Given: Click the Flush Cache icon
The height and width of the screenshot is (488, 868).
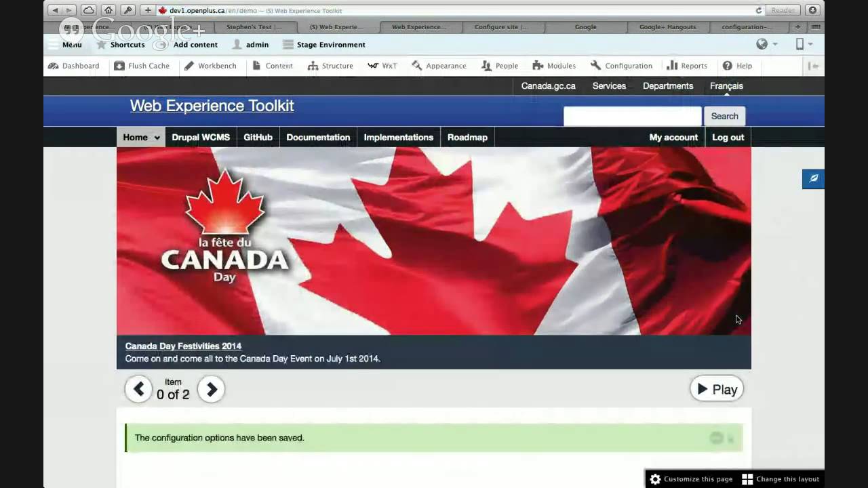Looking at the screenshot, I should tap(119, 66).
